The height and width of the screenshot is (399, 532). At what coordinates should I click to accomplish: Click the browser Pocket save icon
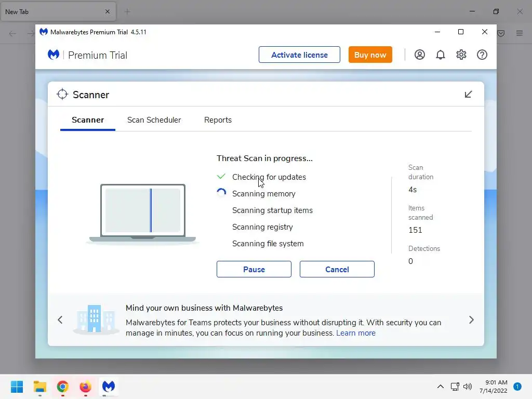tap(501, 33)
